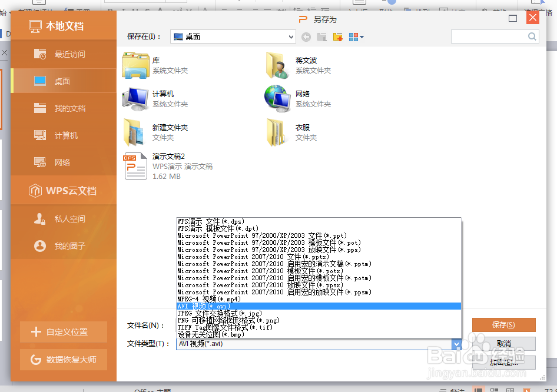
Task: Maximize the 另存为 dialog
Action: pos(513,18)
